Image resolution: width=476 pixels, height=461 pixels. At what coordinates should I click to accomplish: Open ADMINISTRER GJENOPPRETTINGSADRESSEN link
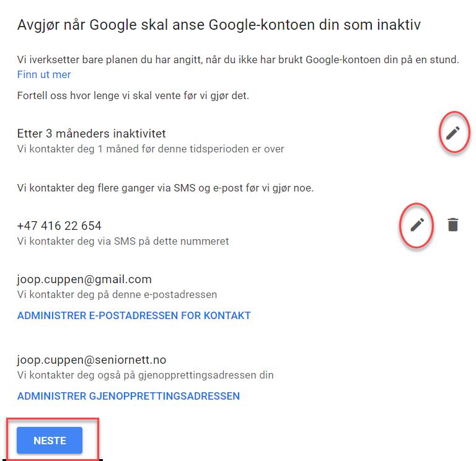(128, 396)
